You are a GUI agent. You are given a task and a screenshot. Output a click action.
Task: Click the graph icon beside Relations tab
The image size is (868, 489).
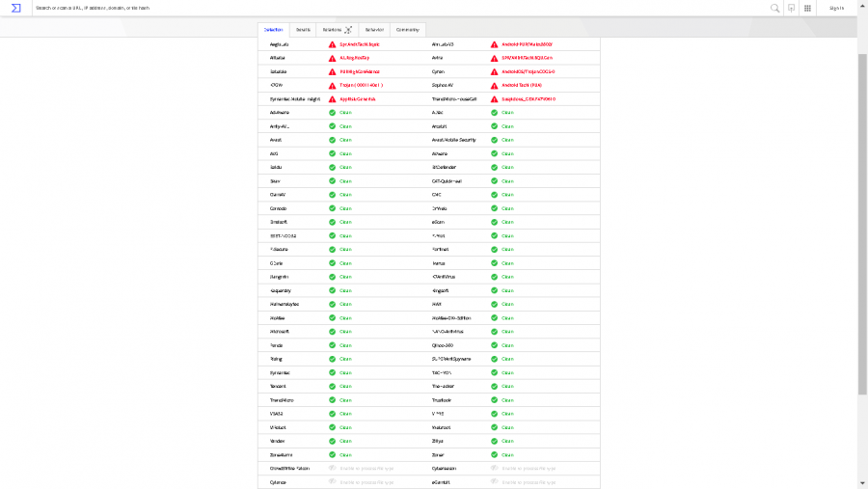tap(348, 30)
